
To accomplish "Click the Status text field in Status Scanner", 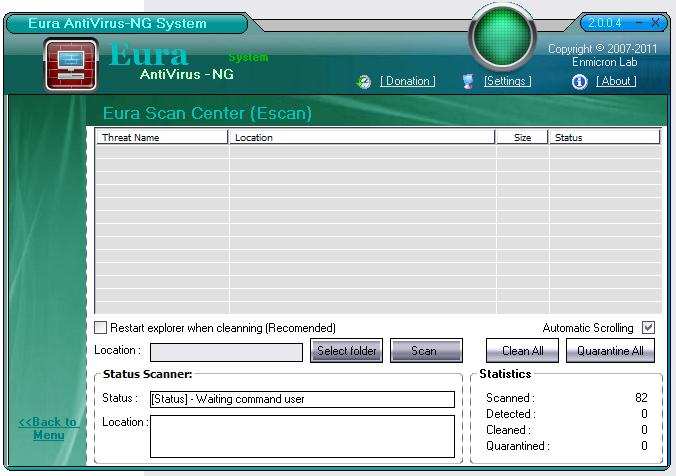I will pyautogui.click(x=302, y=399).
